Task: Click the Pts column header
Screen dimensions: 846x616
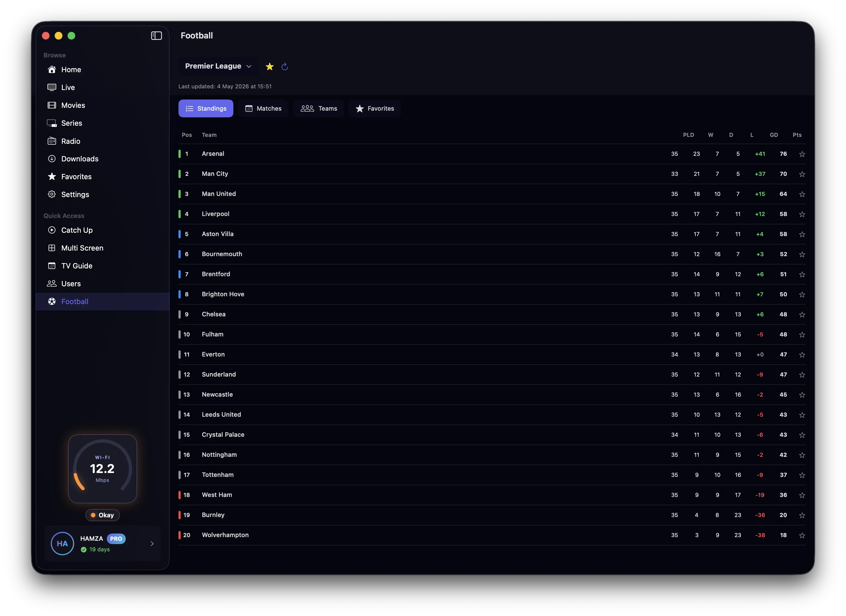Action: pyautogui.click(x=797, y=135)
